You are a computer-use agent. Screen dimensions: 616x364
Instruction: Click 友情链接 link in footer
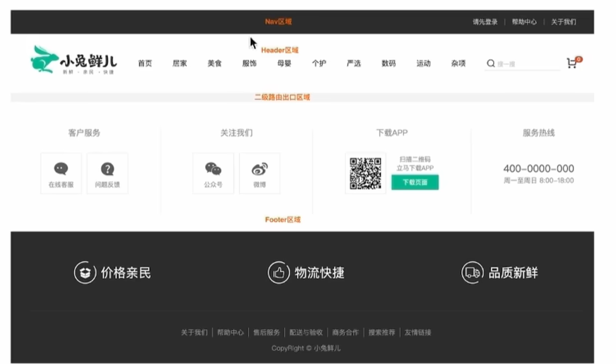417,333
